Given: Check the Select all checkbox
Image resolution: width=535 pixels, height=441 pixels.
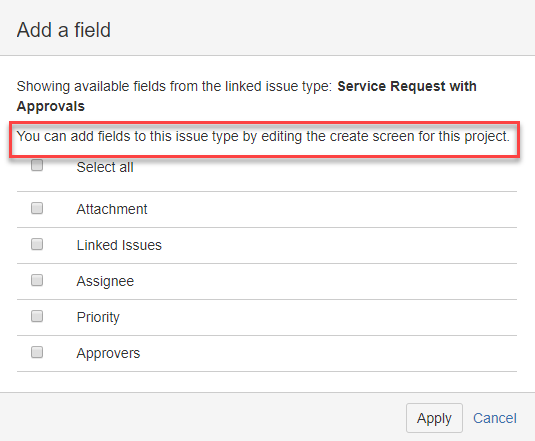Looking at the screenshot, I should [x=37, y=165].
